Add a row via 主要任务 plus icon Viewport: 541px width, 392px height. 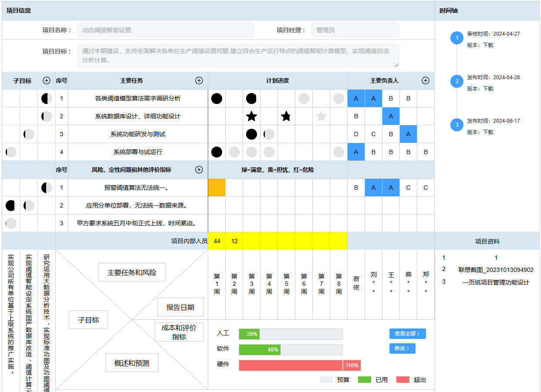coord(199,80)
